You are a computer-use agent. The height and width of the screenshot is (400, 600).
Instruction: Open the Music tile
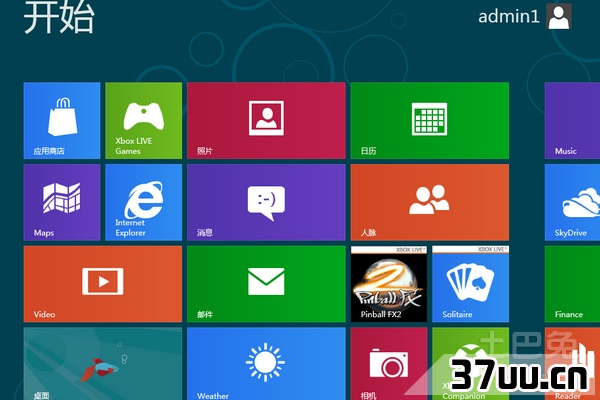(x=572, y=121)
